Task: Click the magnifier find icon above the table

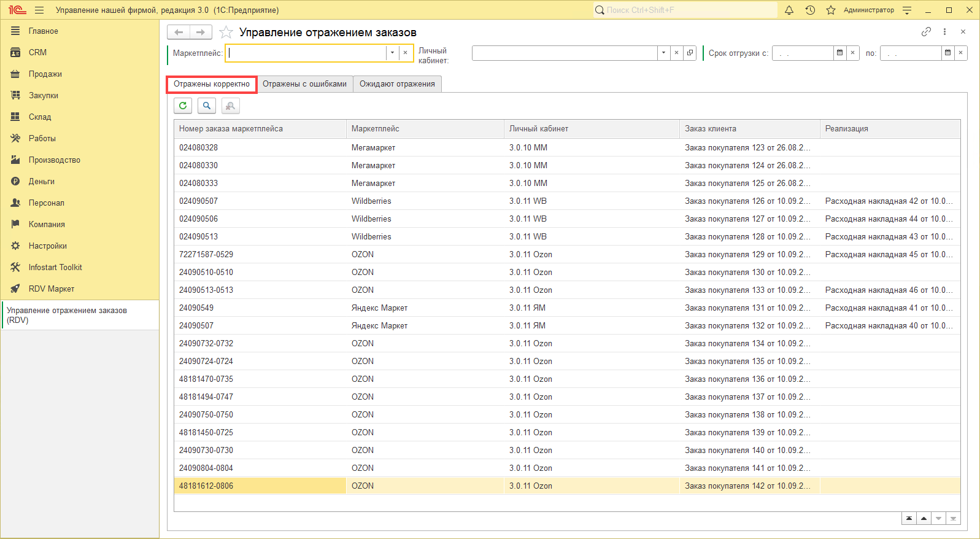Action: point(207,106)
